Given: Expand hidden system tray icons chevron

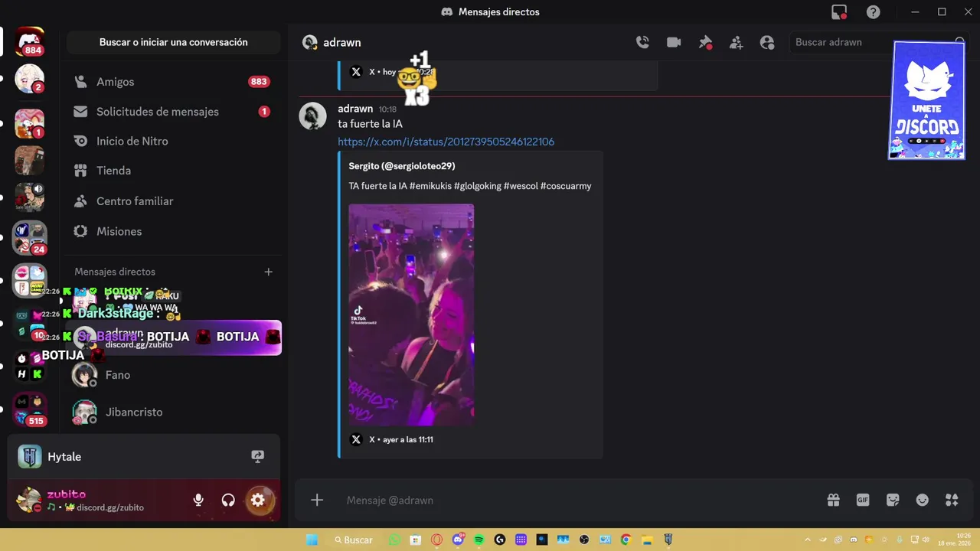Looking at the screenshot, I should pyautogui.click(x=807, y=540).
